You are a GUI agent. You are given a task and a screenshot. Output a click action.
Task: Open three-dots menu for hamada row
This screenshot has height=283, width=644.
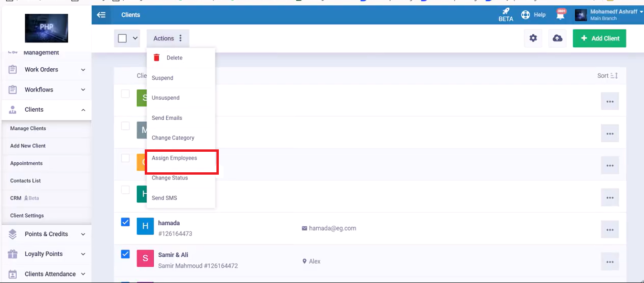(610, 230)
